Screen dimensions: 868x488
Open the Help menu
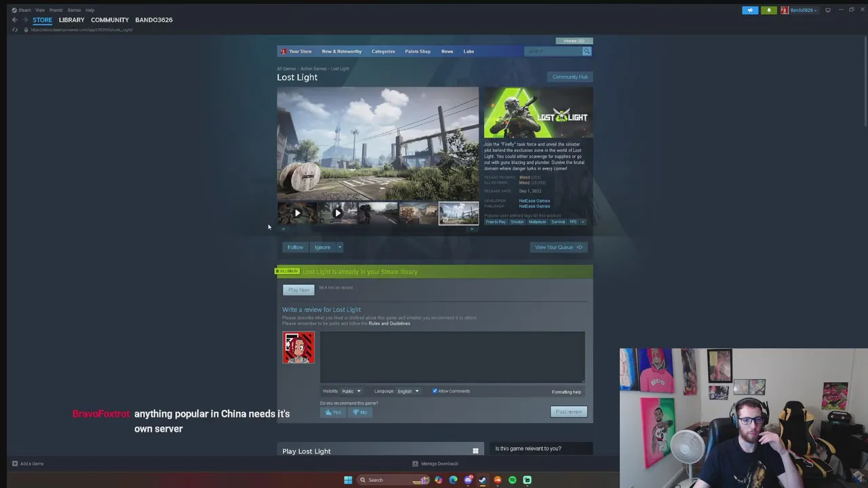(x=90, y=10)
